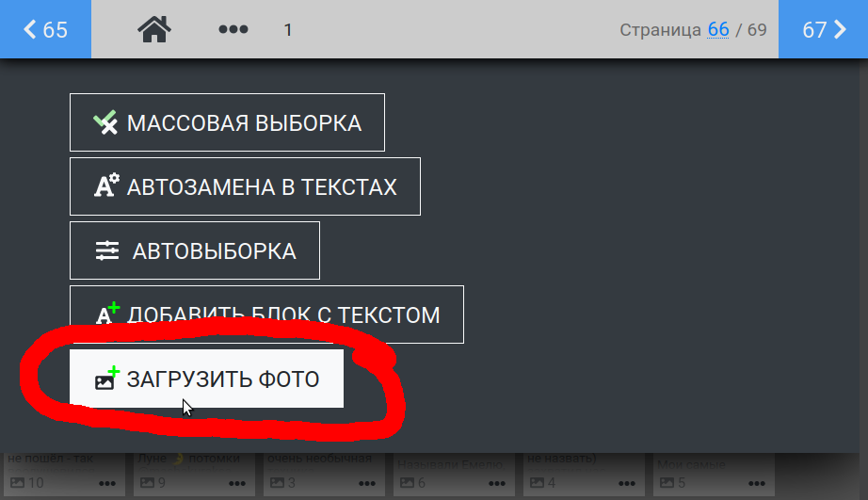Click the photo count icon showing 3
The width and height of the screenshot is (868, 500).
pos(276,484)
